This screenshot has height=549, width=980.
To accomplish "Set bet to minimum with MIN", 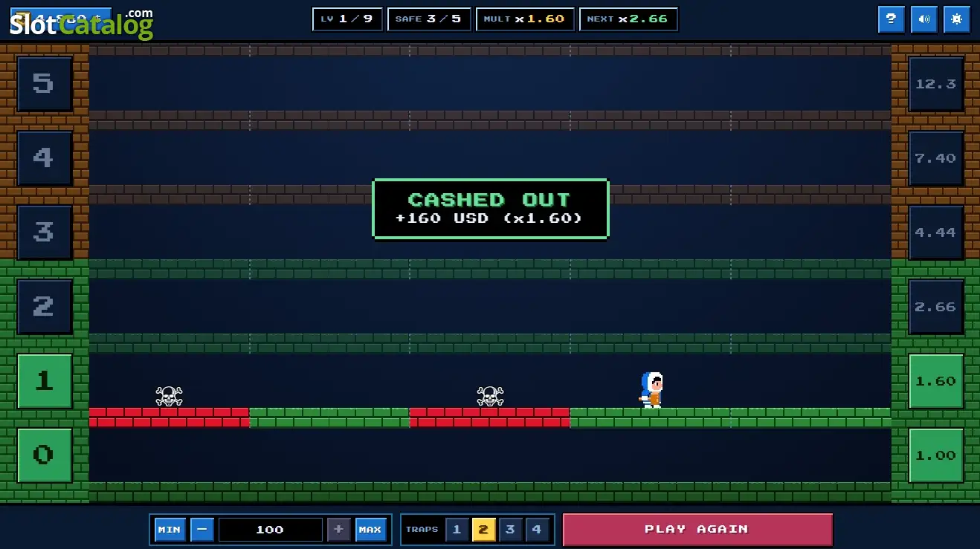I will pyautogui.click(x=170, y=530).
